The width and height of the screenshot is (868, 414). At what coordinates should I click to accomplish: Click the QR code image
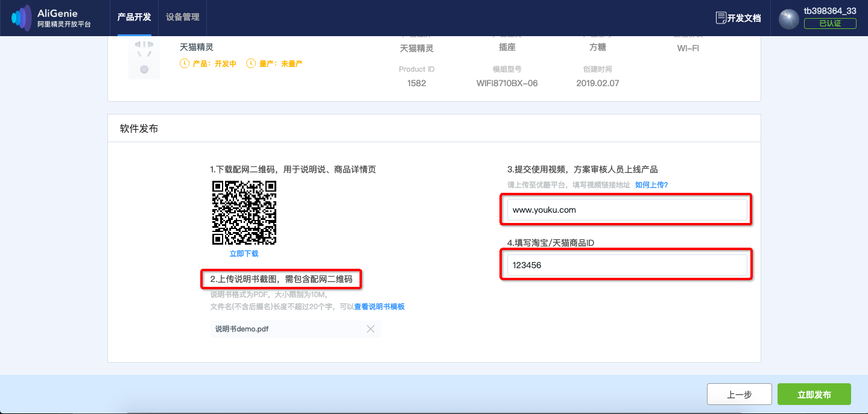click(x=244, y=213)
